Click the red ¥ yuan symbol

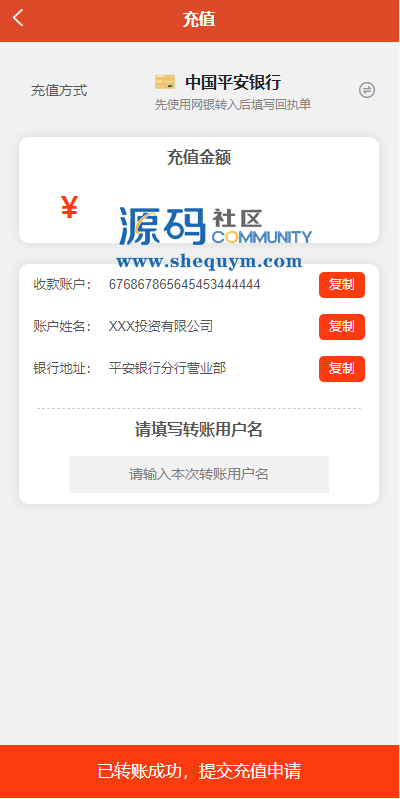point(69,208)
